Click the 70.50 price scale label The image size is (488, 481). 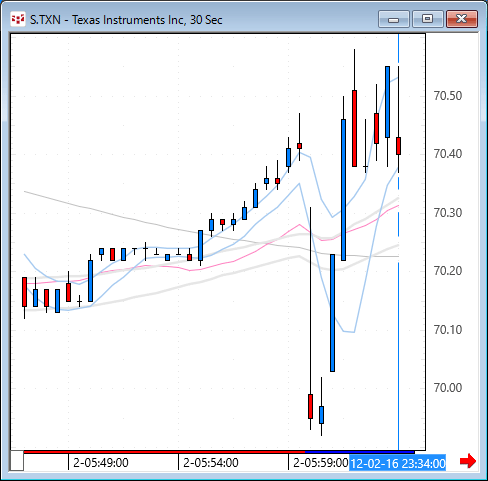448,96
